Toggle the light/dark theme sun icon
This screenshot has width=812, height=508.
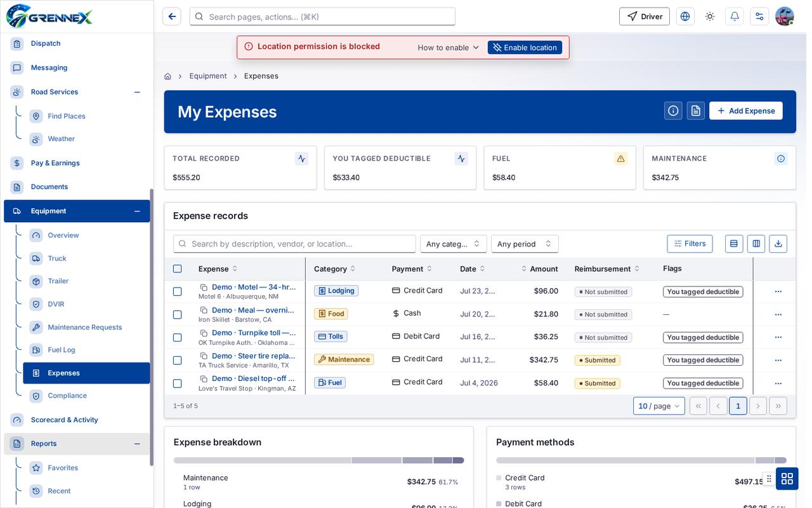coord(710,17)
